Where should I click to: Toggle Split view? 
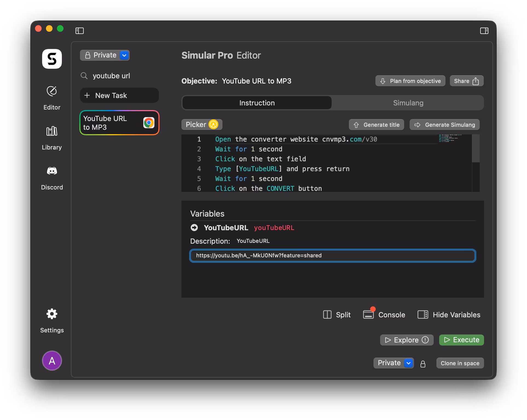coord(337,315)
